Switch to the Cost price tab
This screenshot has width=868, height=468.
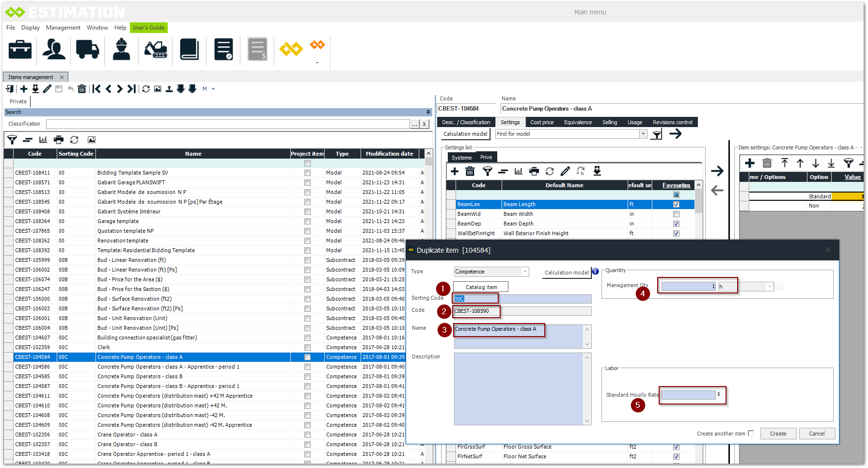pyautogui.click(x=541, y=122)
